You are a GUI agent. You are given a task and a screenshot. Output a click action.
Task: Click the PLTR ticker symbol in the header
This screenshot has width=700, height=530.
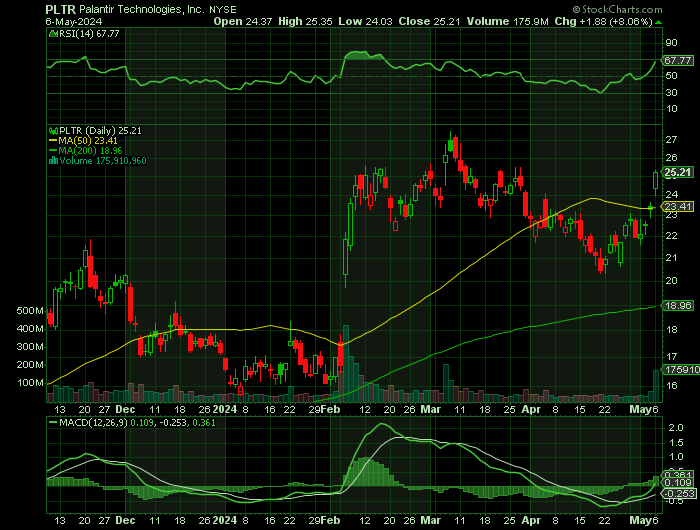61,9
